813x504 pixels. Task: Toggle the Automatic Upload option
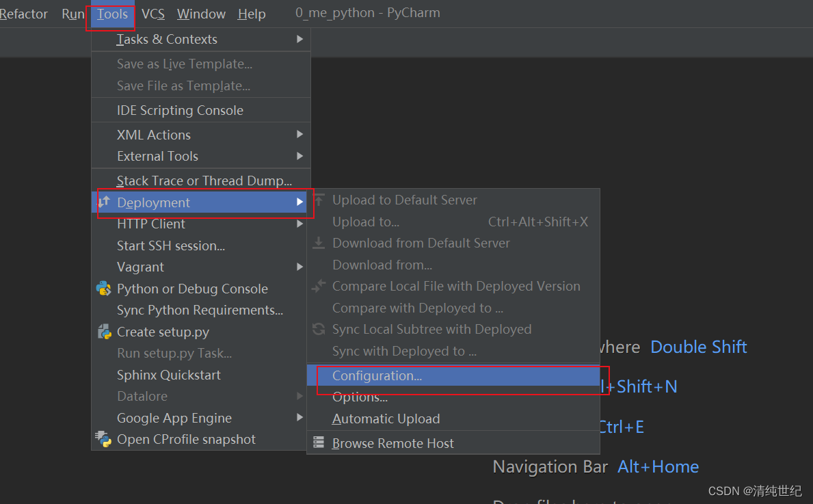[x=386, y=419]
